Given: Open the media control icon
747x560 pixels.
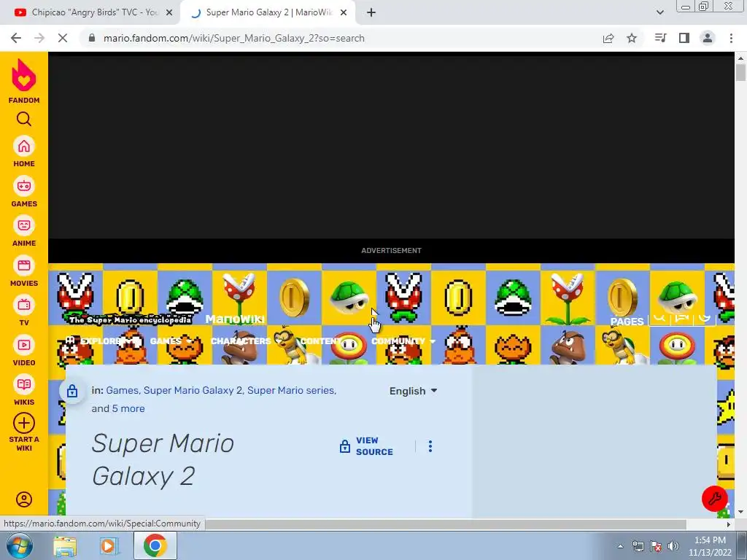Looking at the screenshot, I should point(661,38).
